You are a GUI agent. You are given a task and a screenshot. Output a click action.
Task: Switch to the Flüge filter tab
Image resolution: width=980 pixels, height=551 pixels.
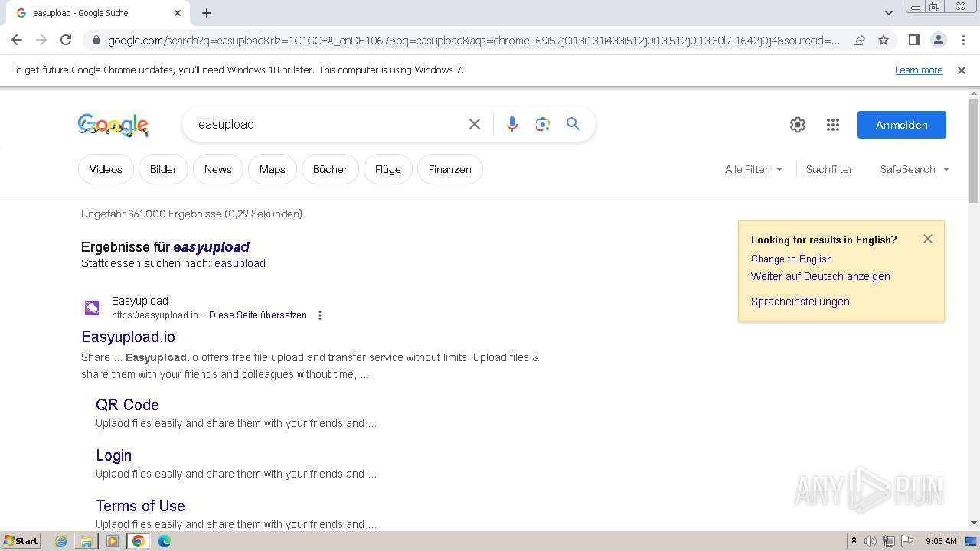pyautogui.click(x=388, y=169)
